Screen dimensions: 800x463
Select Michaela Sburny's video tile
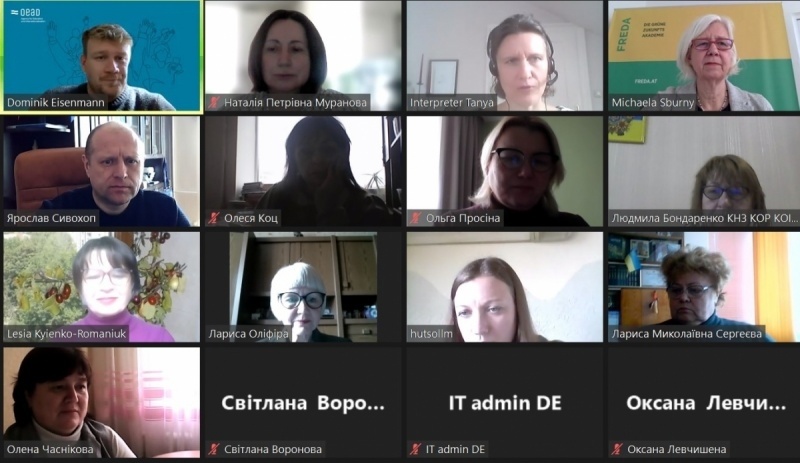tap(704, 56)
